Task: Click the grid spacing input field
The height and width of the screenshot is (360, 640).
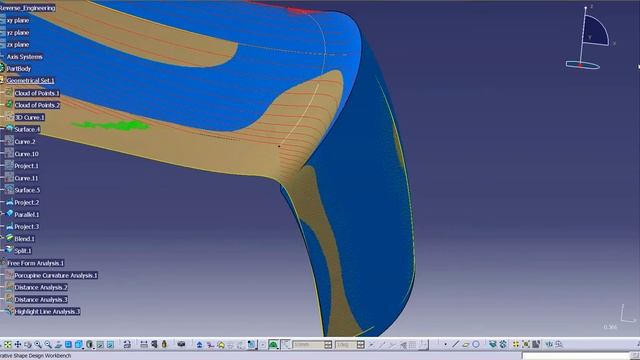Action: click(x=309, y=345)
